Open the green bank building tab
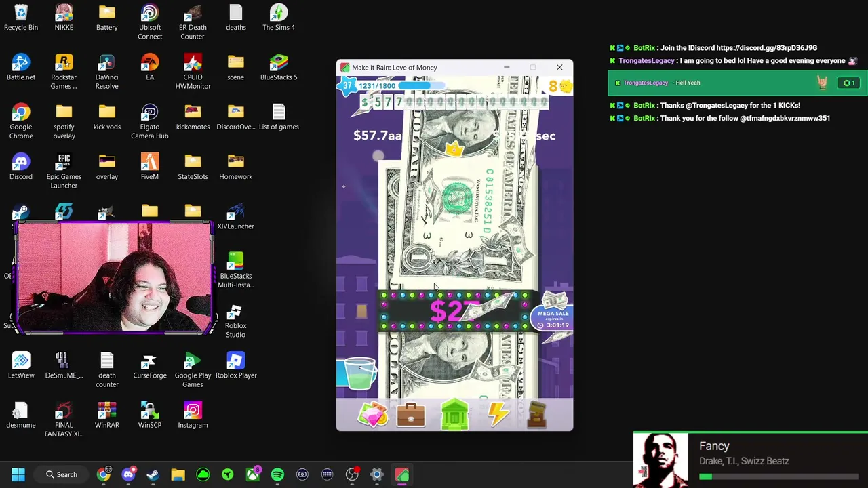 click(x=454, y=414)
